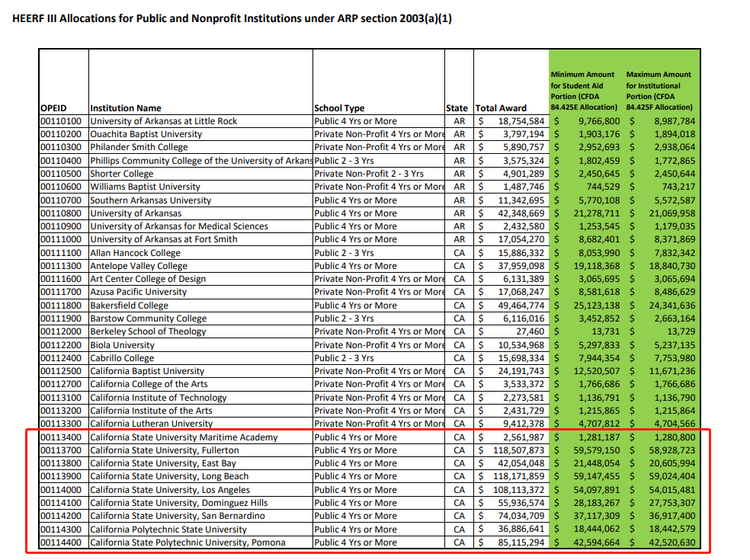Click OPEID 00113400
This screenshot has width=750, height=560.
coord(61,437)
